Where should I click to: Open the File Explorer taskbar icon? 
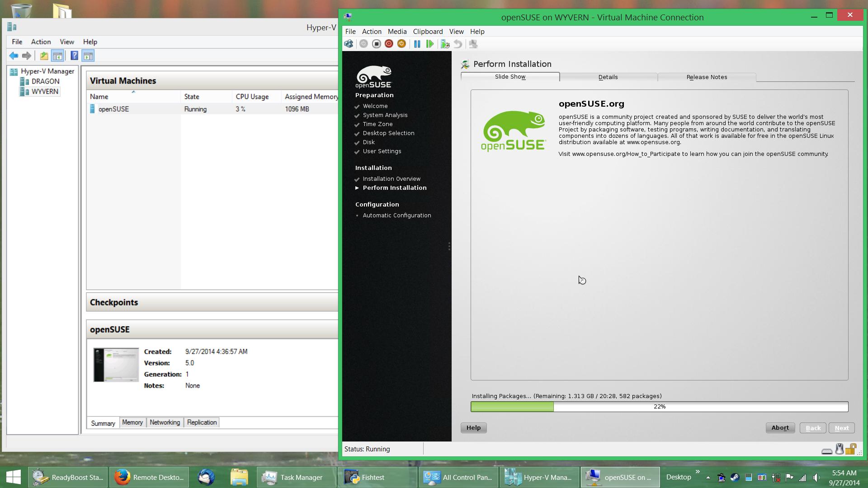click(239, 477)
